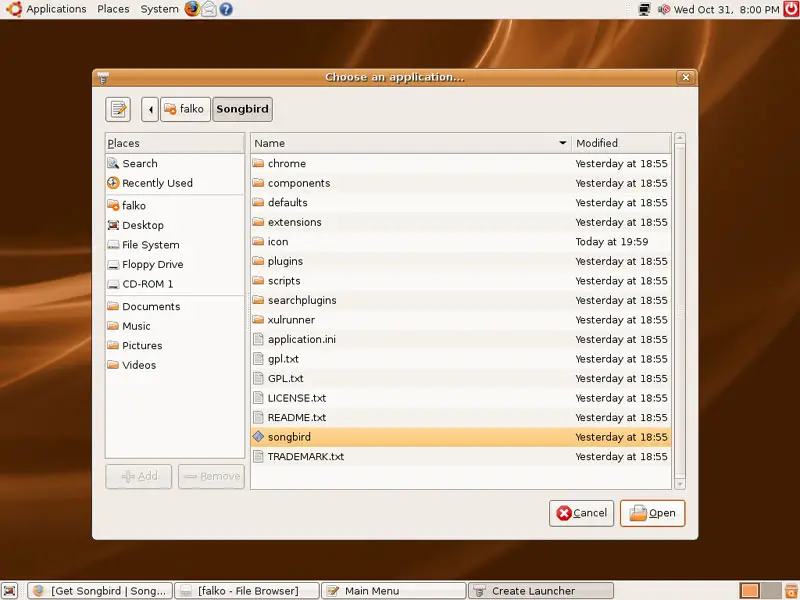Open the Videos bookmark
Screen dimensions: 800x600
(x=174, y=365)
